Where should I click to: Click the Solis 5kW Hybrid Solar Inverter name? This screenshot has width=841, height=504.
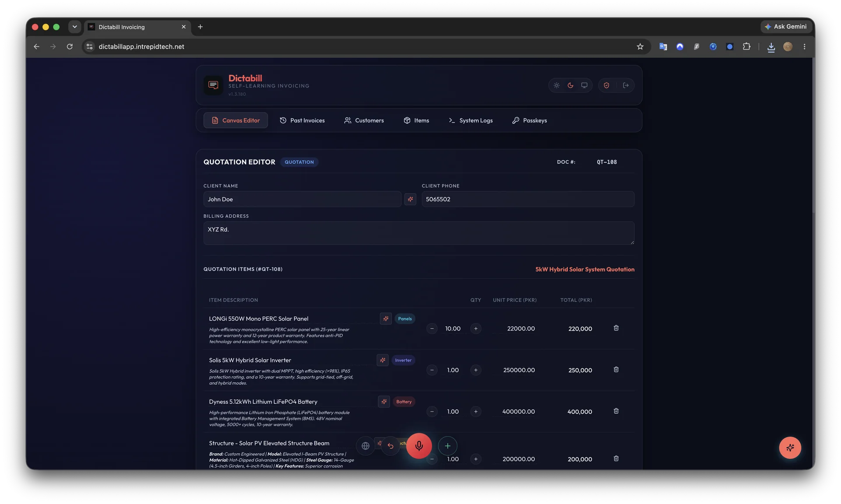coord(250,360)
